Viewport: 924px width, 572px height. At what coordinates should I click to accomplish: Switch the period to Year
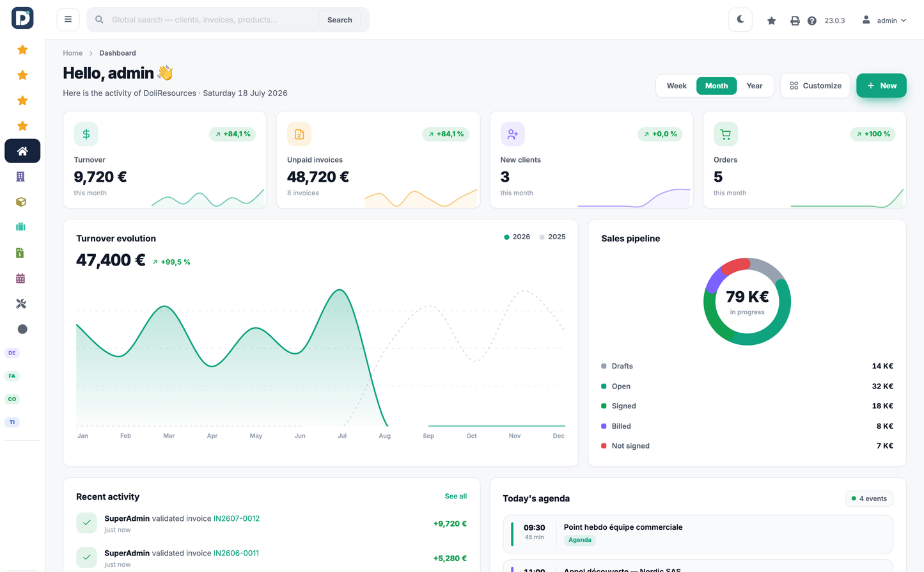tap(755, 86)
